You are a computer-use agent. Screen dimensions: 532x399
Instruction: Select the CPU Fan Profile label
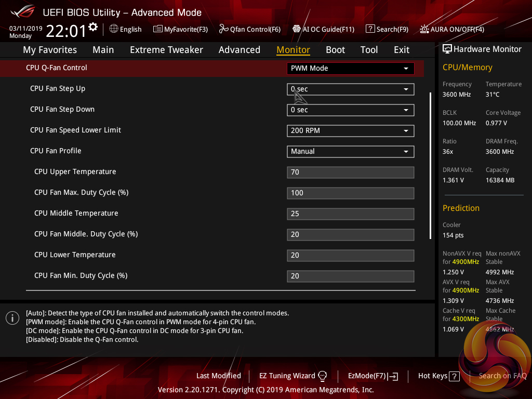[x=56, y=151]
